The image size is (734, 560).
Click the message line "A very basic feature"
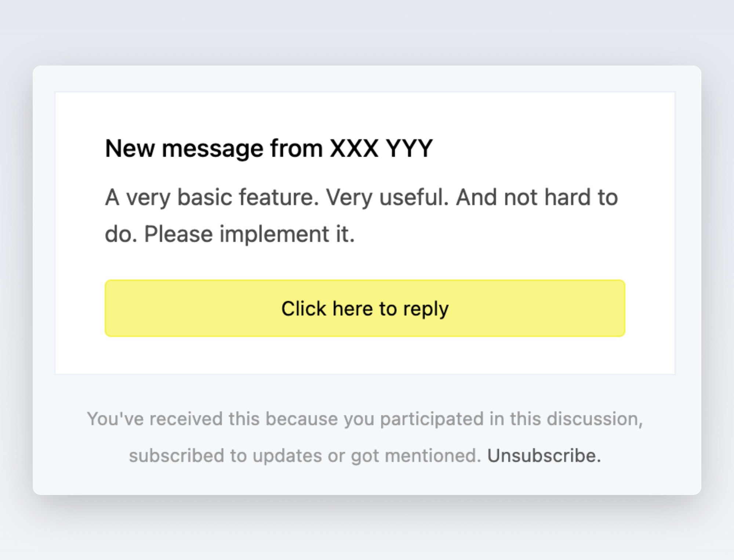212,197
